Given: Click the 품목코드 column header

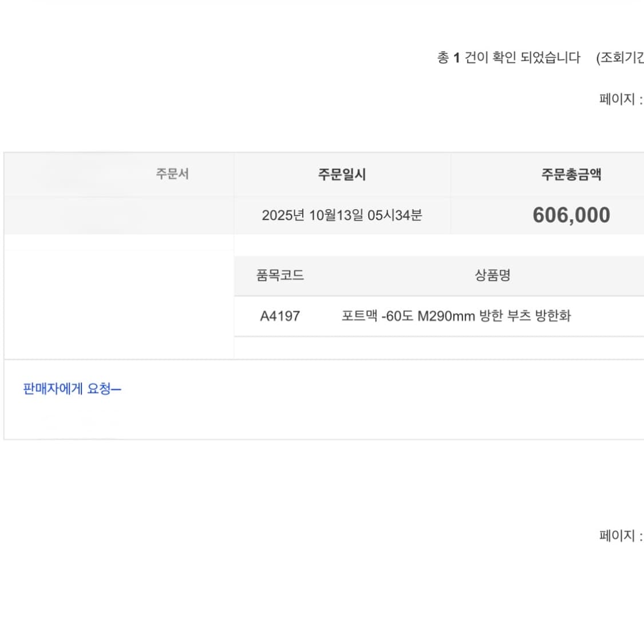Looking at the screenshot, I should tap(280, 275).
